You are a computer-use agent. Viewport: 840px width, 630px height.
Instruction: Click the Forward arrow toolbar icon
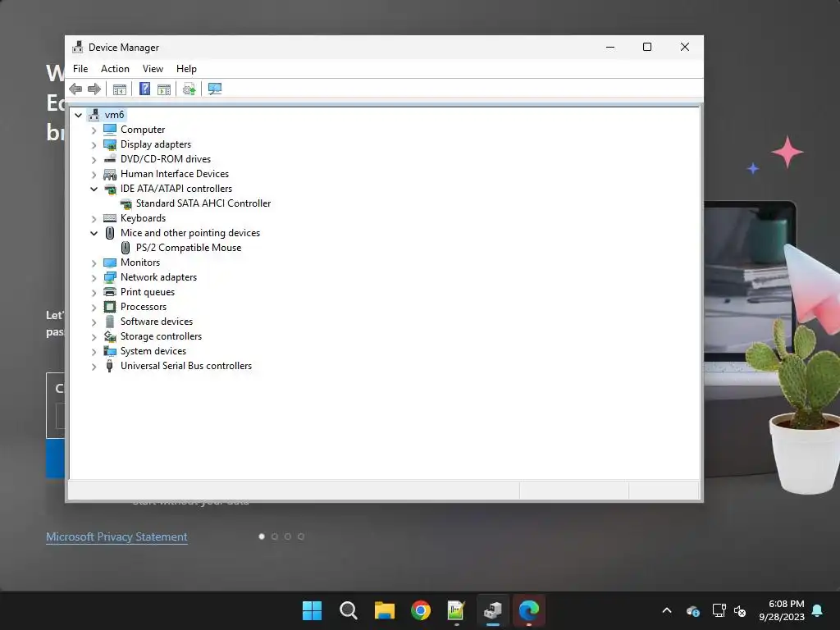[x=94, y=89]
